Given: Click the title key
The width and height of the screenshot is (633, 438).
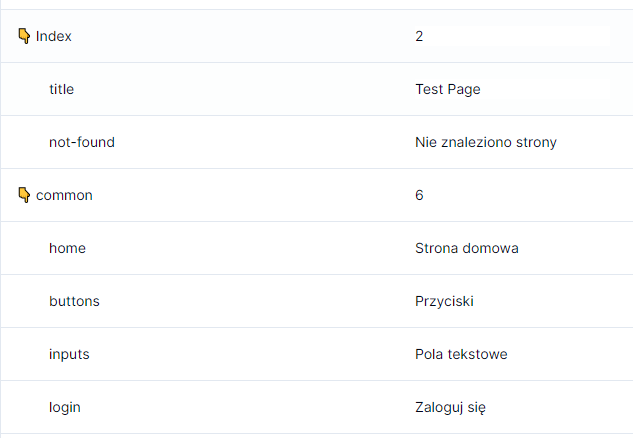Looking at the screenshot, I should (x=61, y=89).
